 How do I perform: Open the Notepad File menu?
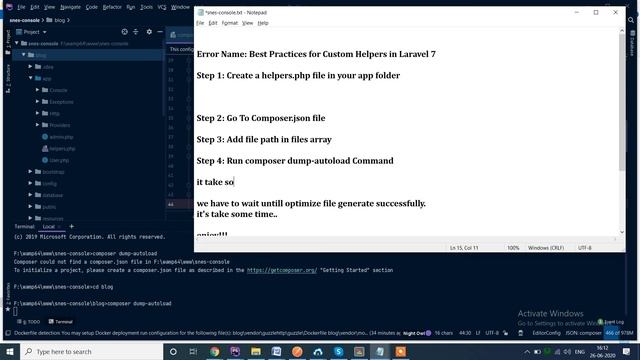click(x=200, y=23)
